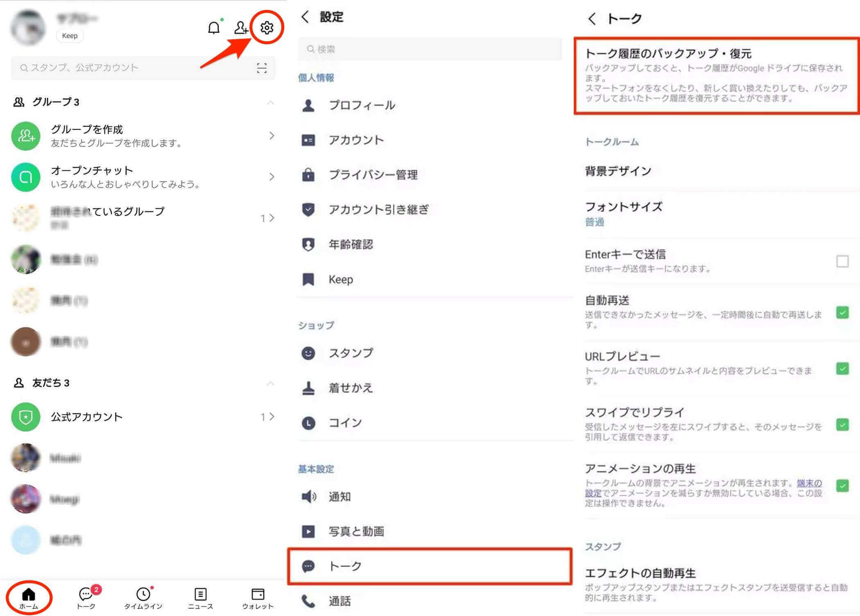860x616 pixels.
Task: Collapse the 友だち3 section
Action: (x=271, y=383)
